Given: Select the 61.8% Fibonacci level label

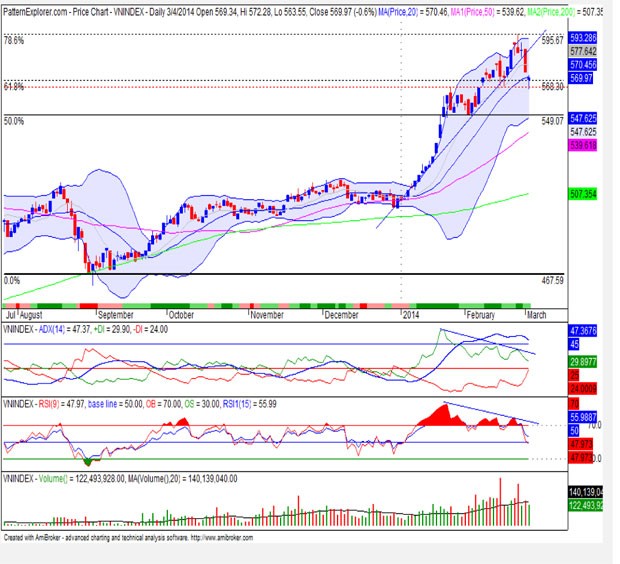Looking at the screenshot, I should point(14,88).
